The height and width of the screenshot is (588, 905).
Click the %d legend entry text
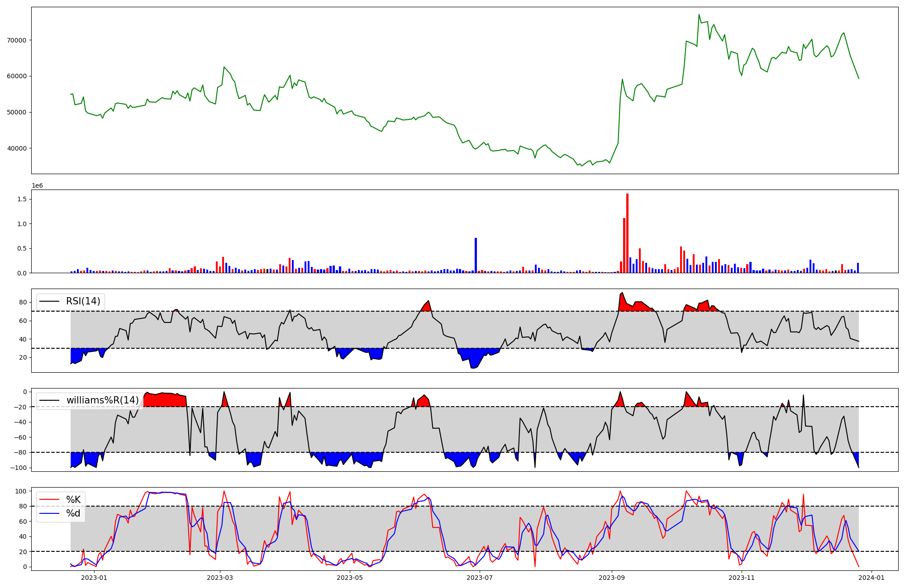[73, 513]
